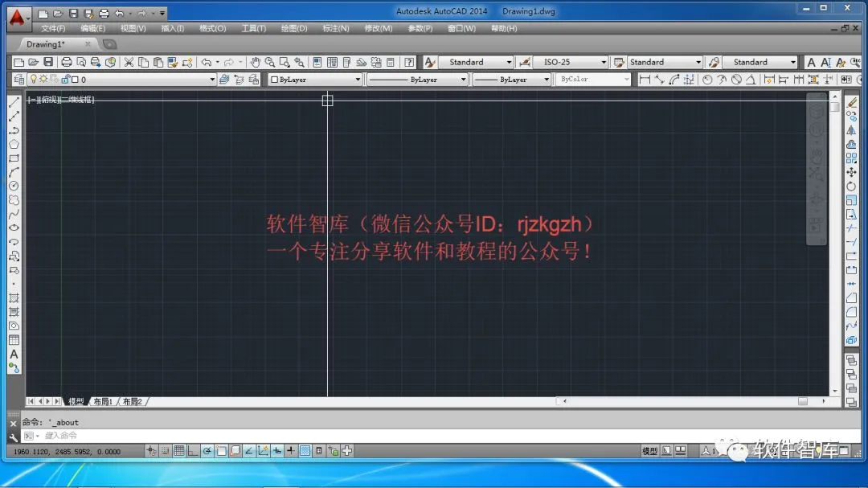The image size is (868, 488).
Task: Toggle Lineweight display in status bar
Action: point(291,451)
